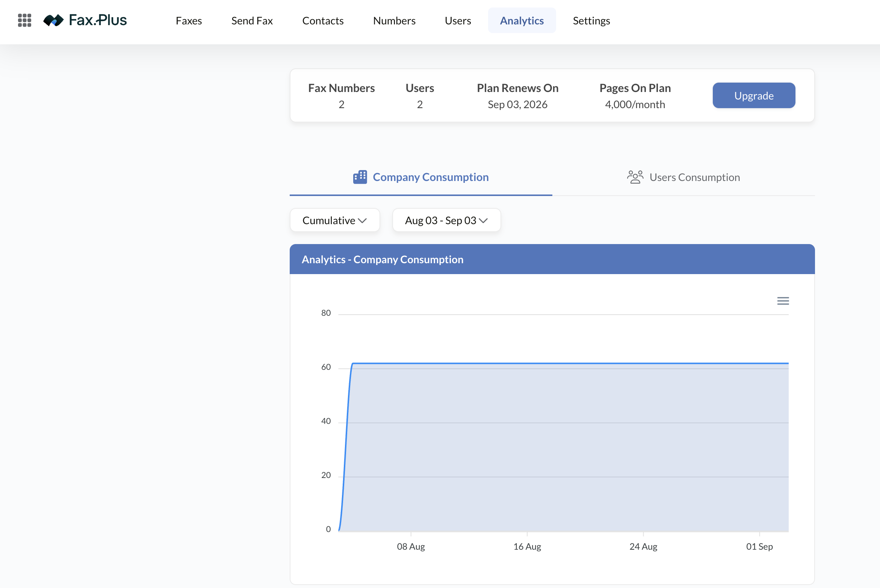Open the Numbers section
Viewport: 880px width, 588px height.
[x=395, y=21]
